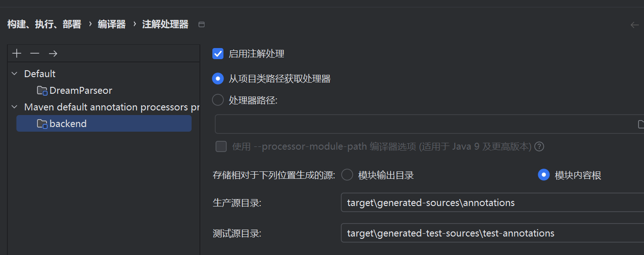
Task: Open the 编译器 breadcrumb item
Action: tap(112, 24)
